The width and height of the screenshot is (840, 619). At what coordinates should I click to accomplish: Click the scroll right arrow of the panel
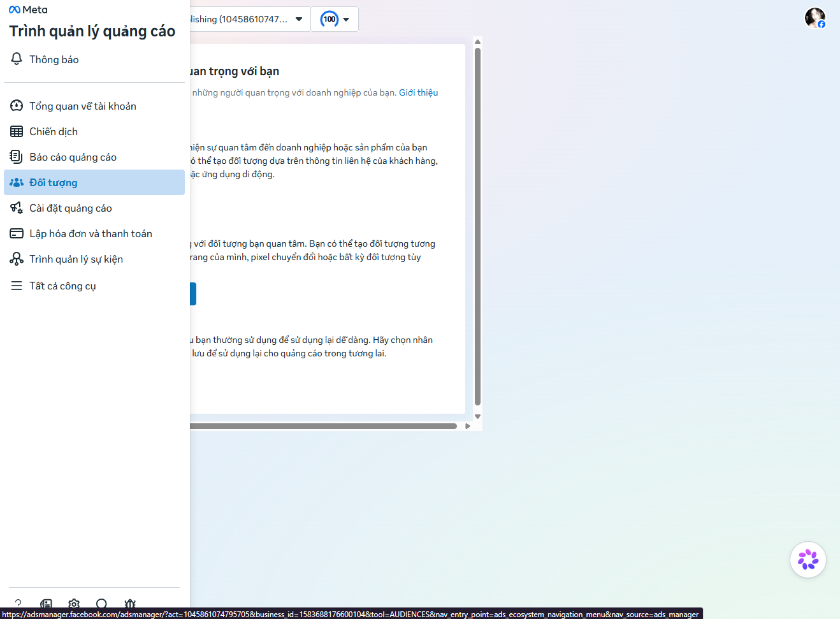tap(468, 426)
